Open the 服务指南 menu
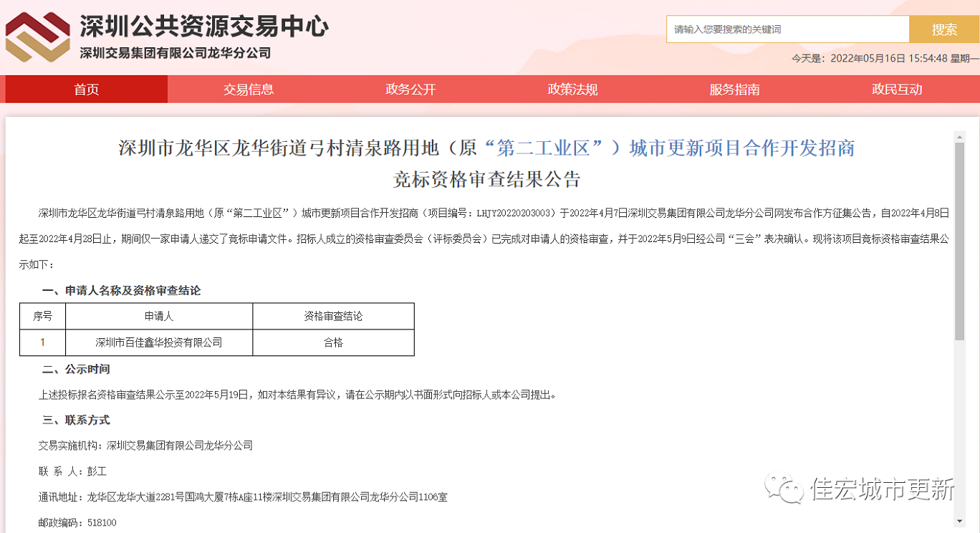 click(x=734, y=90)
